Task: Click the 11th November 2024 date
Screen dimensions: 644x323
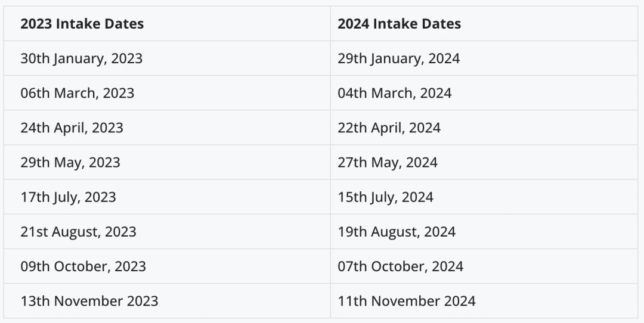Action: click(406, 300)
